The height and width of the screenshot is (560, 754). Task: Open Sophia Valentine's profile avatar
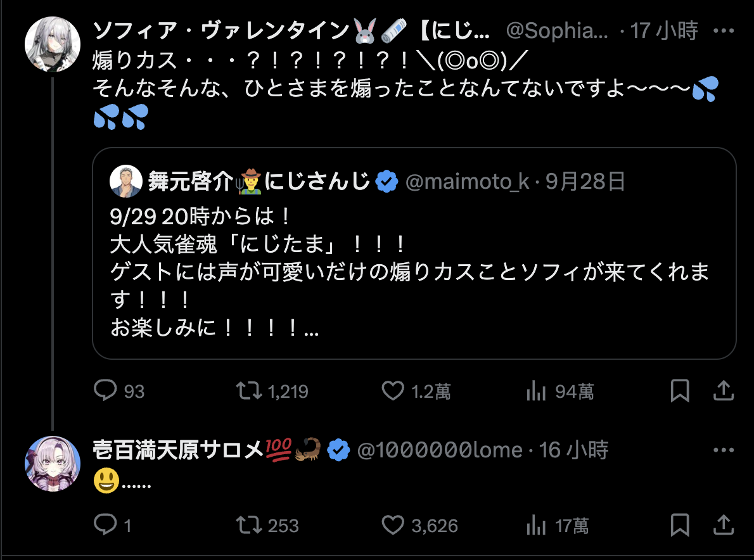53,44
